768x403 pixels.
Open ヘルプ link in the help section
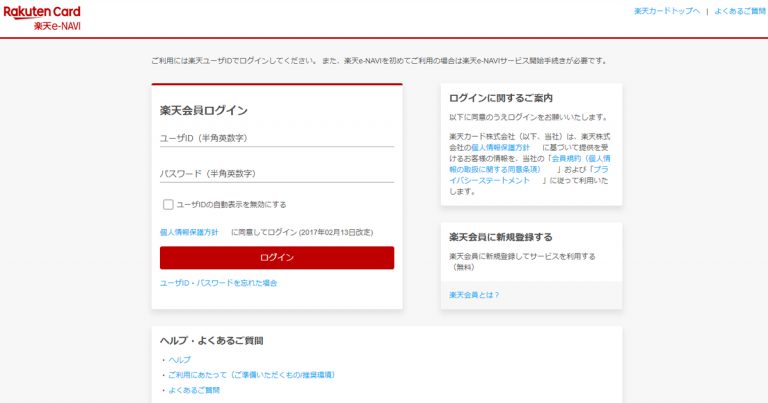179,360
